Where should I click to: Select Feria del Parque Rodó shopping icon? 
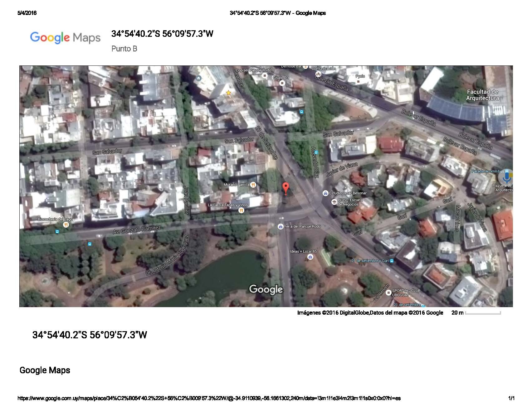pyautogui.click(x=281, y=227)
